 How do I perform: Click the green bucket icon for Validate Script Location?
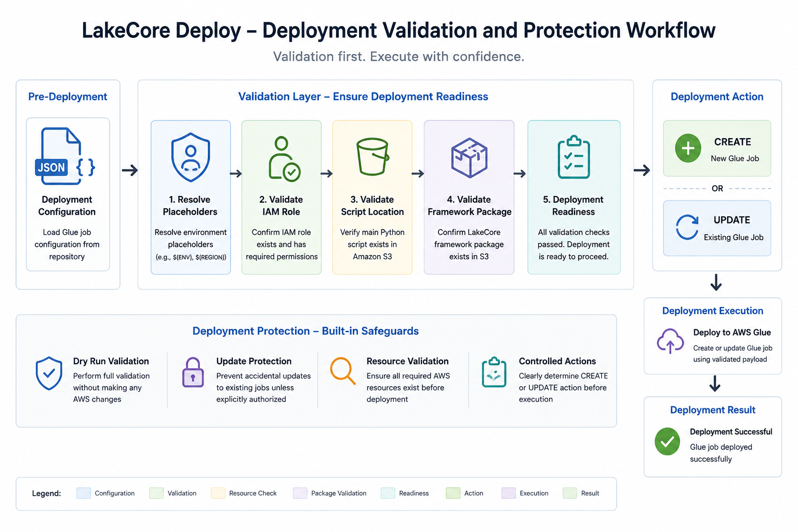pos(373,156)
